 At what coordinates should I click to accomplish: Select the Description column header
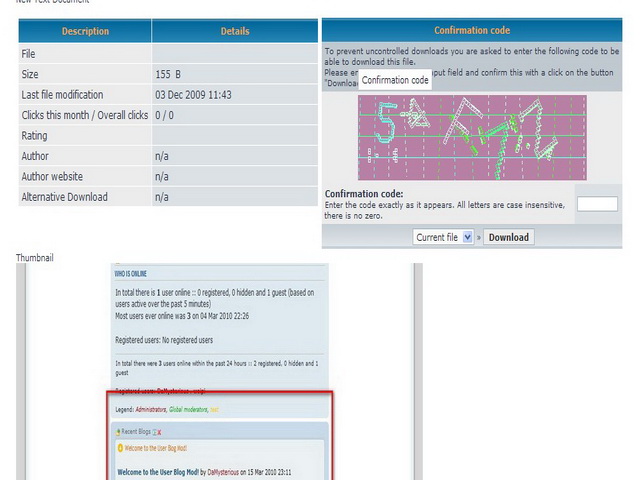(85, 31)
